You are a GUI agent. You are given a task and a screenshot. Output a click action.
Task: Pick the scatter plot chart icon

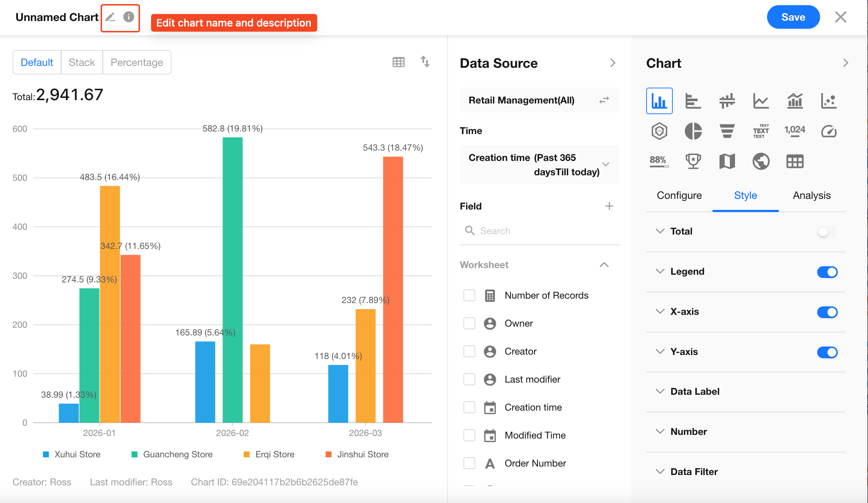(x=829, y=101)
